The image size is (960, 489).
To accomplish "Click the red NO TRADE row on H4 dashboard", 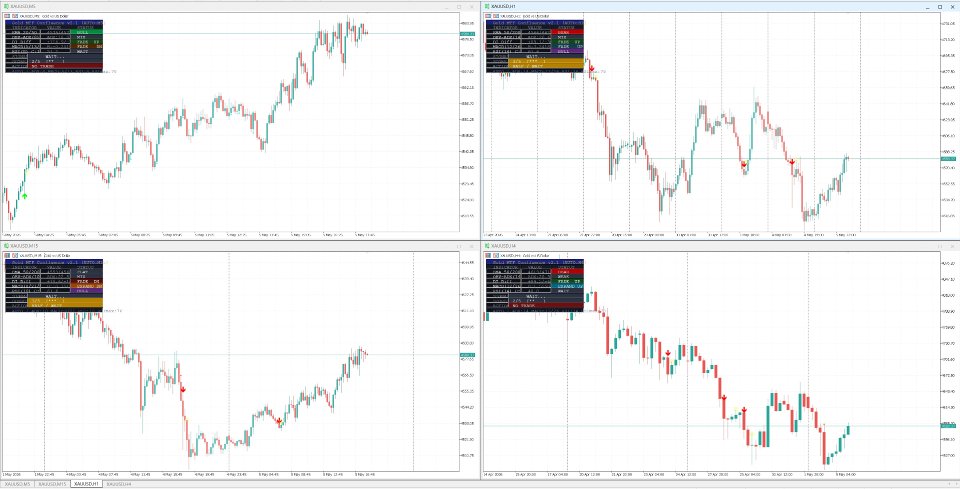I will point(547,305).
